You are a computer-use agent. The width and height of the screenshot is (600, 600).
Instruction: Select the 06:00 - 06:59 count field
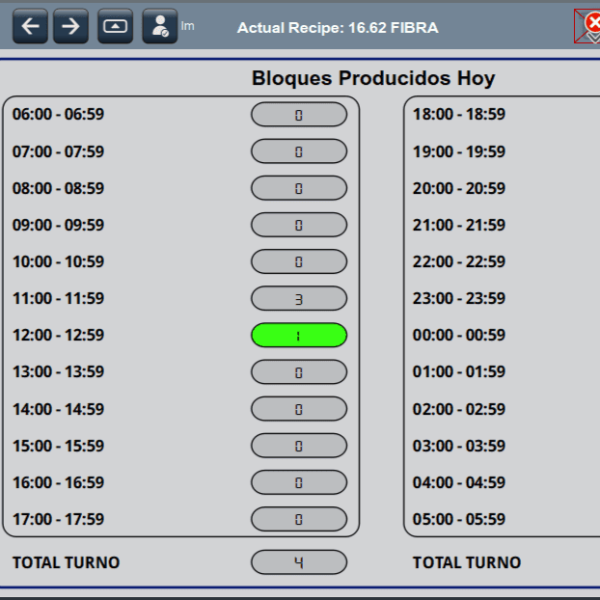pos(299,114)
